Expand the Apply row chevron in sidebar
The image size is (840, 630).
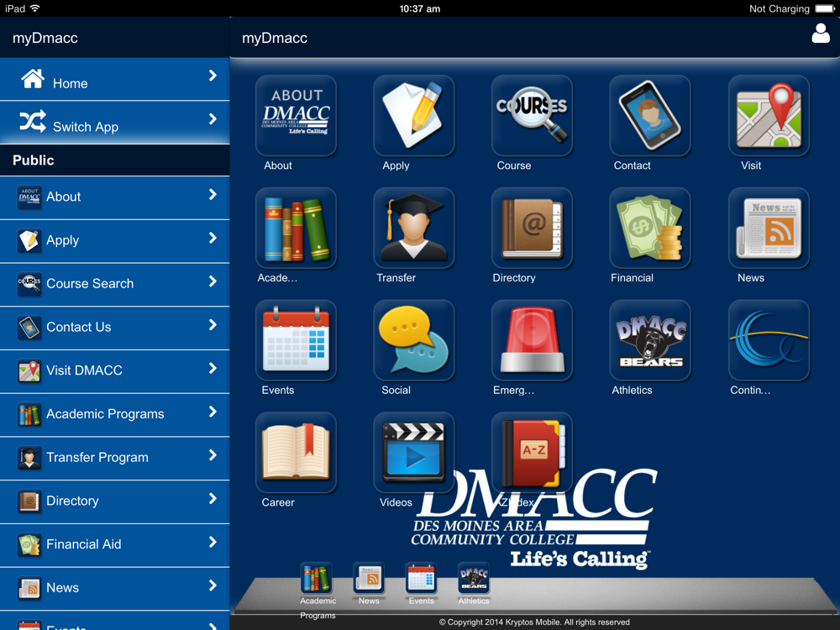(213, 238)
